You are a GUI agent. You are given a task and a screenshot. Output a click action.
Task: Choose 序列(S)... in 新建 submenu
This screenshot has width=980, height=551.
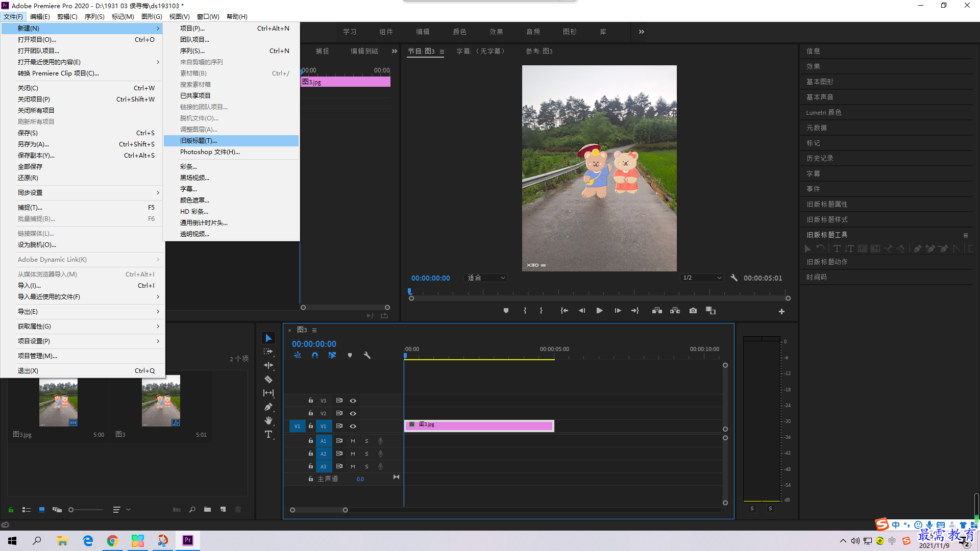click(x=231, y=51)
